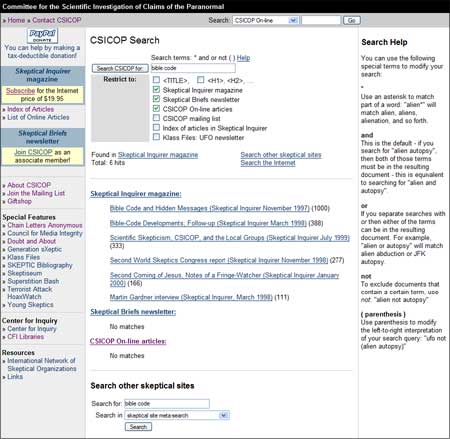Click Skeptical Briefs newsletter sidebar heading
The image size is (450, 439).
tap(43, 137)
